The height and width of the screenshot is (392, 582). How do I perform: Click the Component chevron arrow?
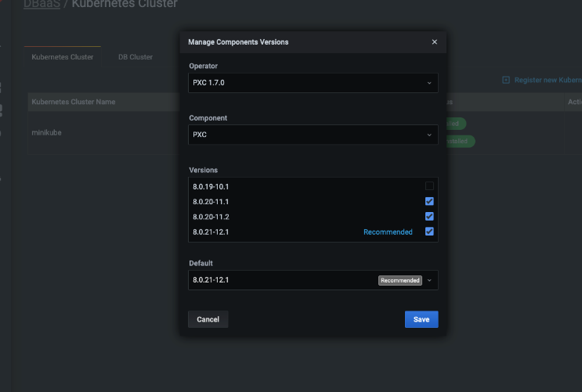pos(429,135)
